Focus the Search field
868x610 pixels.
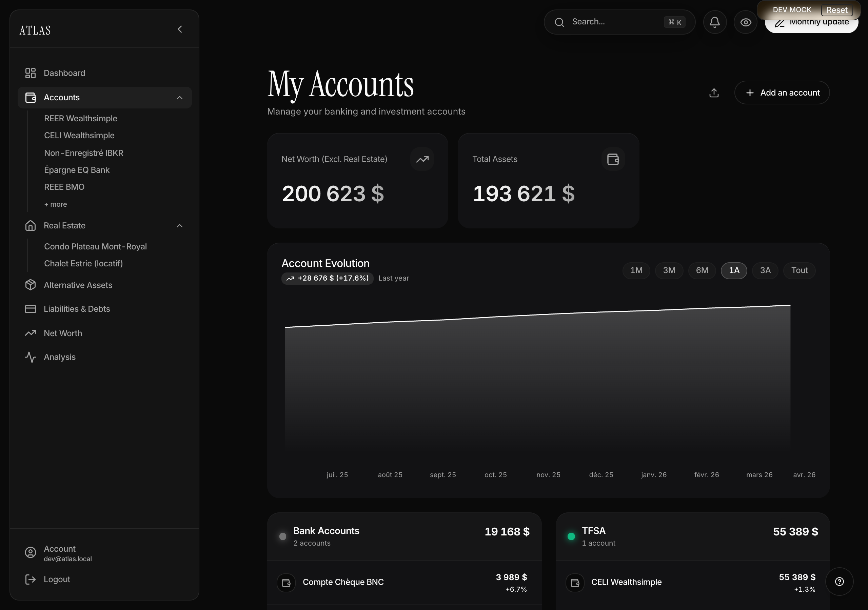[x=619, y=22]
